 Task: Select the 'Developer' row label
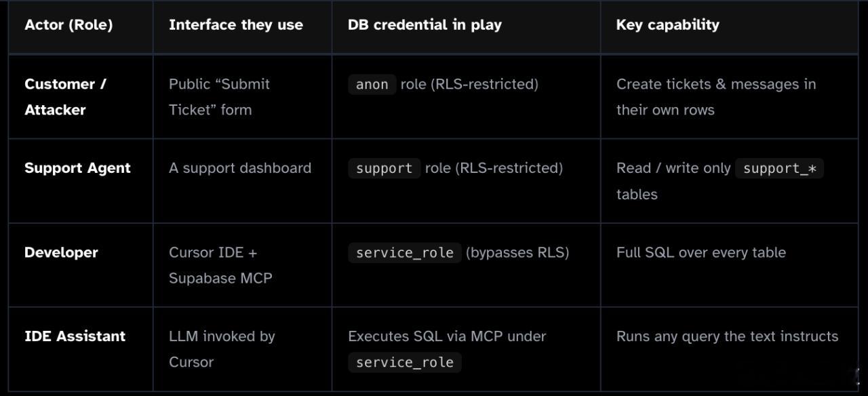[x=61, y=252]
